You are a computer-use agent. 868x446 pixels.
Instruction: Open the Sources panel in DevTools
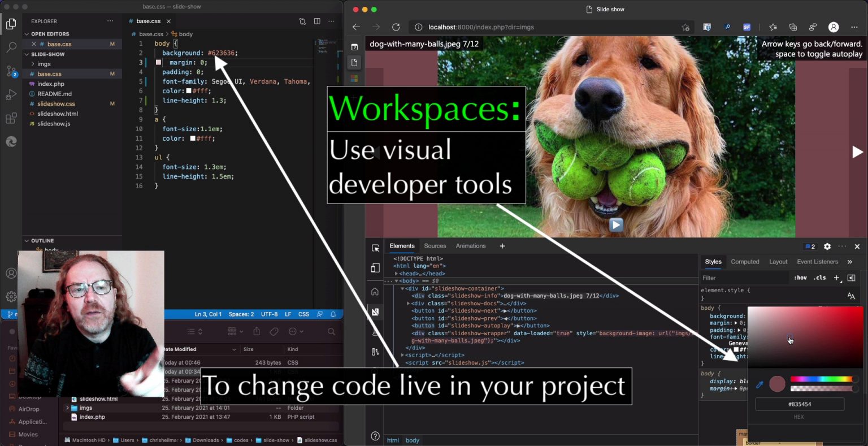(x=435, y=246)
